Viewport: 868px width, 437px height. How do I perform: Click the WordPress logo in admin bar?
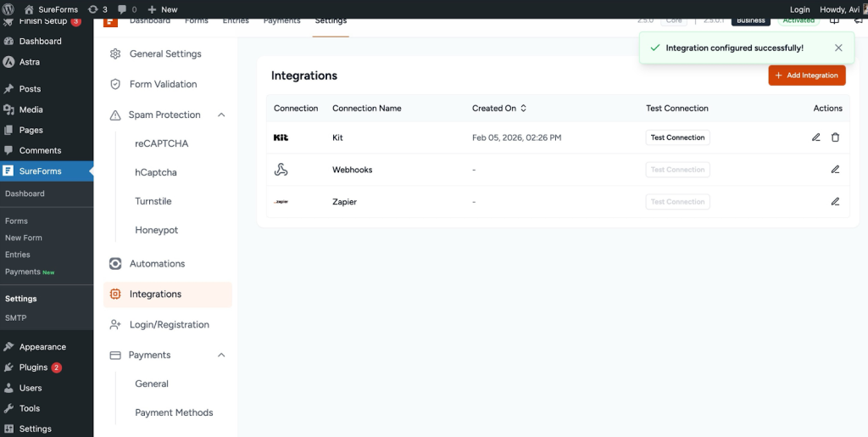pyautogui.click(x=8, y=9)
